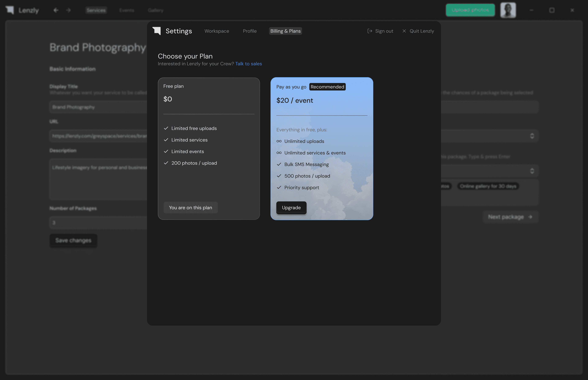Open the user profile avatar

pos(508,10)
